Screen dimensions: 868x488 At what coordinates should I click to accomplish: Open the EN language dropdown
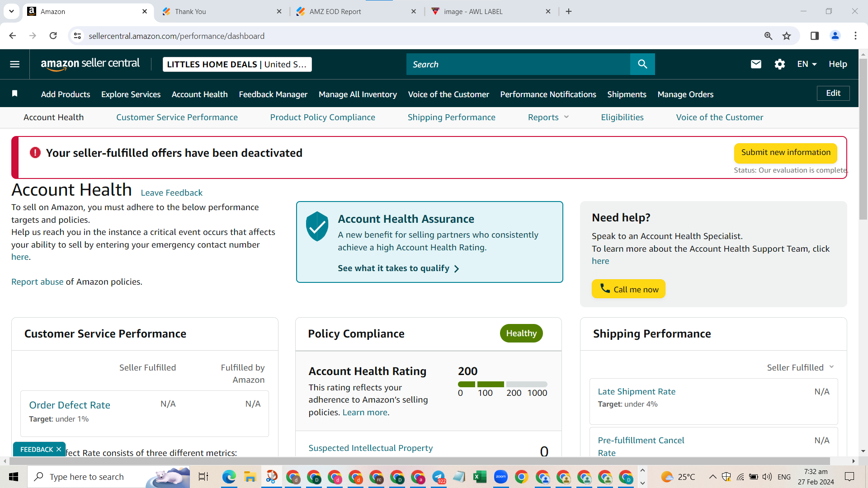click(807, 64)
